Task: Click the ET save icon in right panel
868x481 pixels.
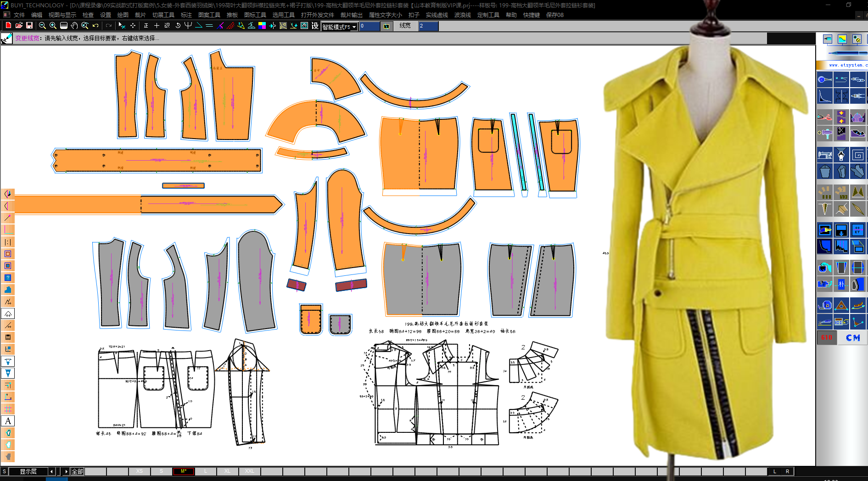Action: [x=857, y=230]
